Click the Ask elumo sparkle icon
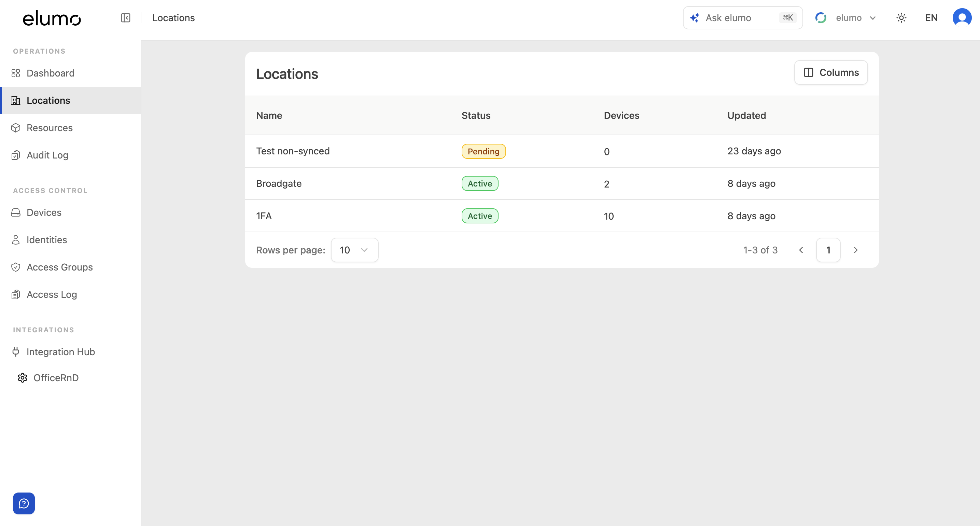 point(694,18)
